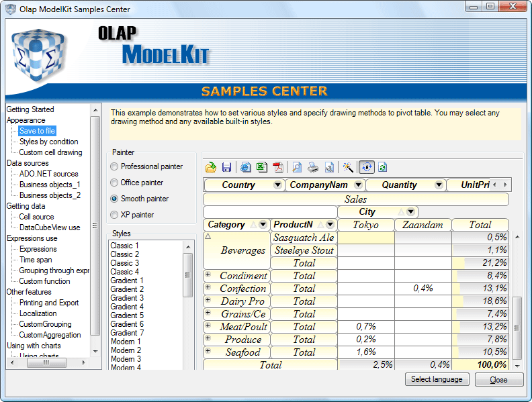Click the pivot grid vertical scrollbar thumb
This screenshot has width=532, height=402.
517,328
